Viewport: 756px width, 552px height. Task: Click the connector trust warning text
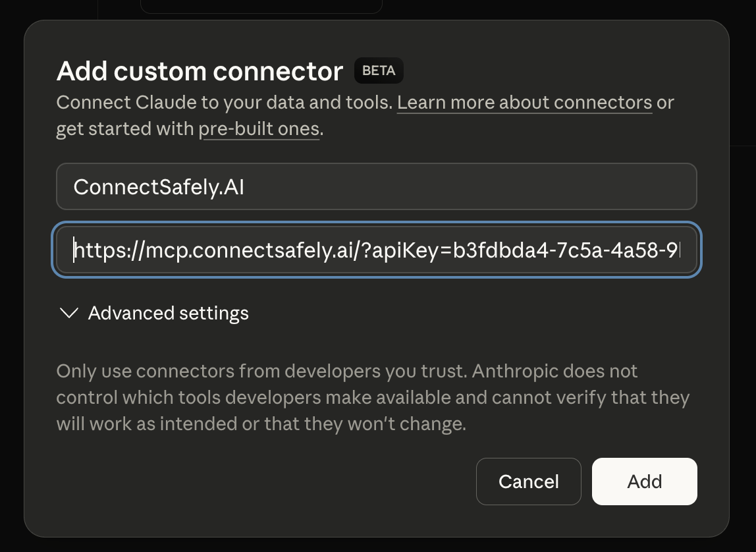[x=372, y=397]
